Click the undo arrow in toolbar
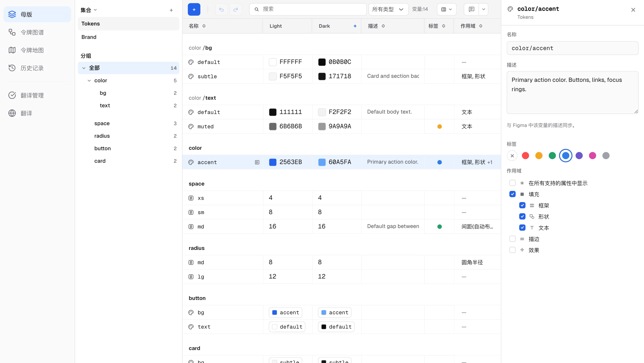The width and height of the screenshot is (644, 363). (221, 9)
